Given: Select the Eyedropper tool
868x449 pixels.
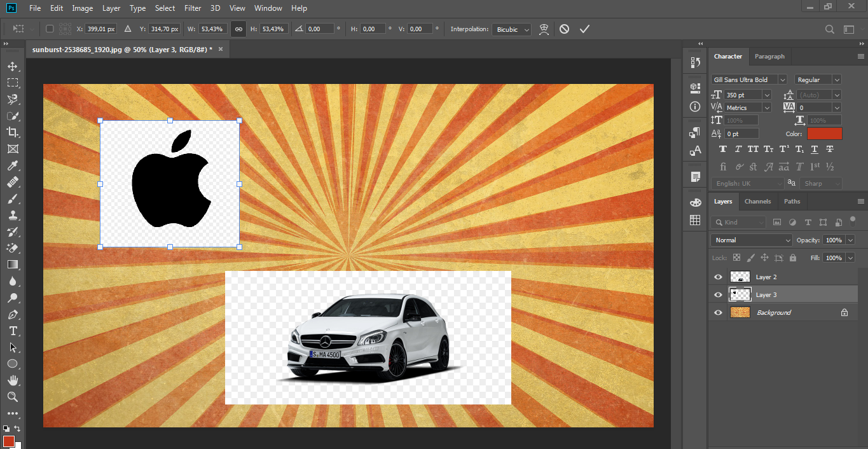Looking at the screenshot, I should pos(12,166).
